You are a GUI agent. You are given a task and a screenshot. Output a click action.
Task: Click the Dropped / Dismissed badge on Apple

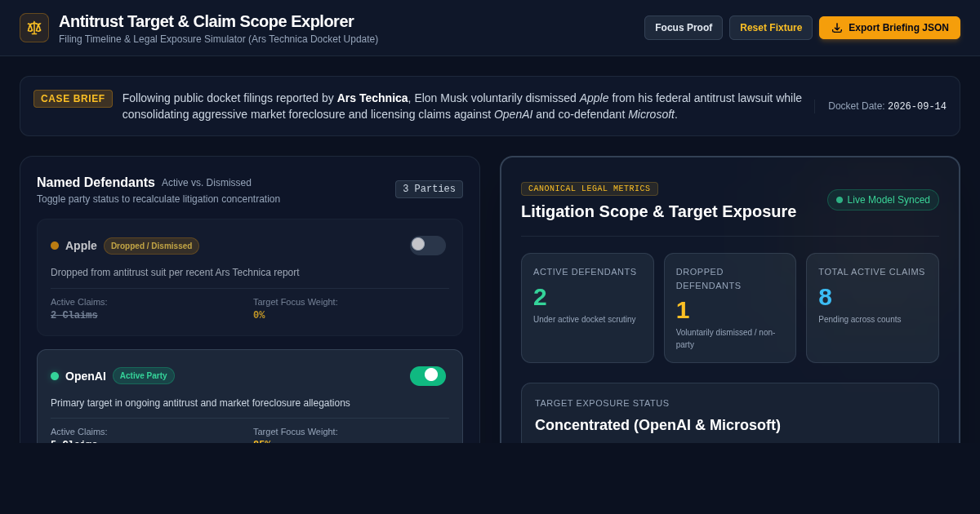coord(151,246)
